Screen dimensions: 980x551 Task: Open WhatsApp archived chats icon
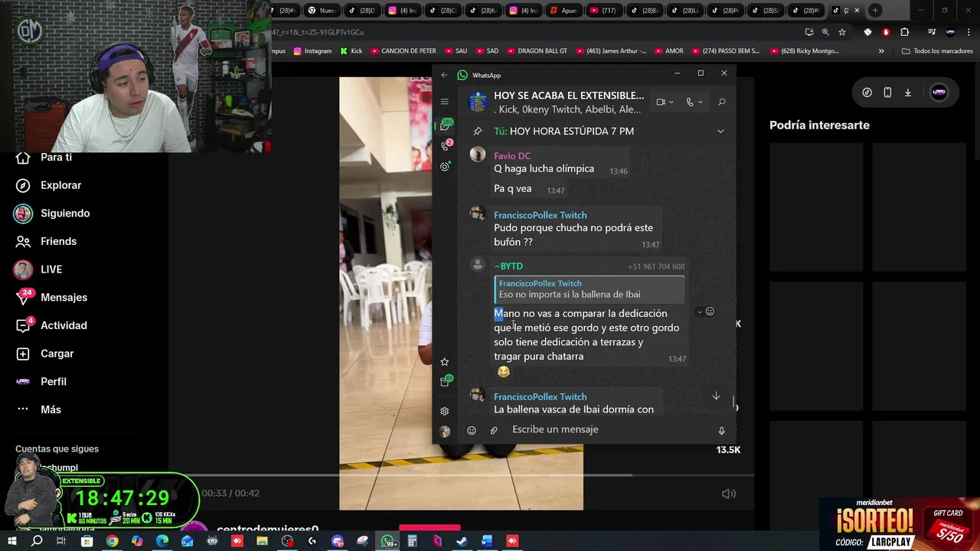point(445,381)
